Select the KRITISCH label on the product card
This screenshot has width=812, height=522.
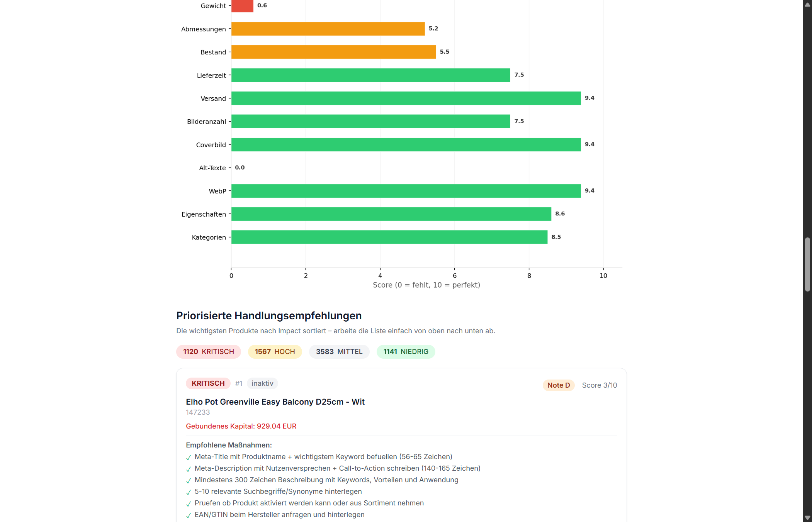[x=208, y=383]
